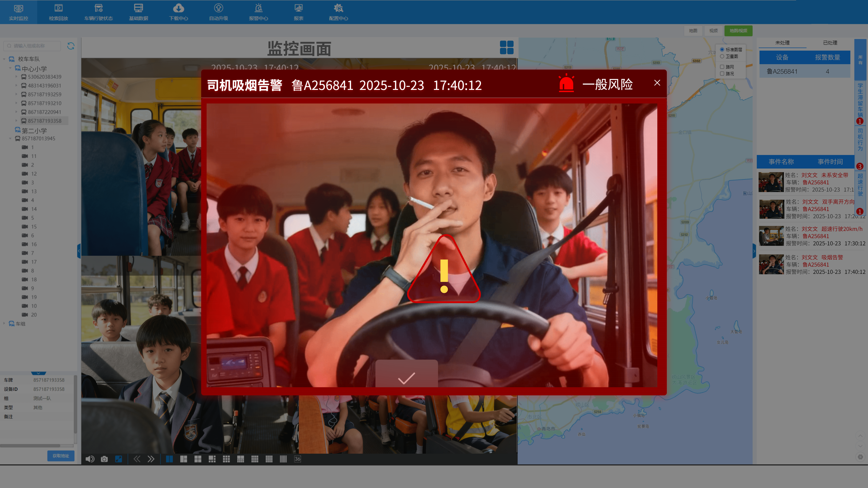Collapse the 校车车队 fleet node
Image resolution: width=868 pixels, height=488 pixels.
click(x=4, y=59)
